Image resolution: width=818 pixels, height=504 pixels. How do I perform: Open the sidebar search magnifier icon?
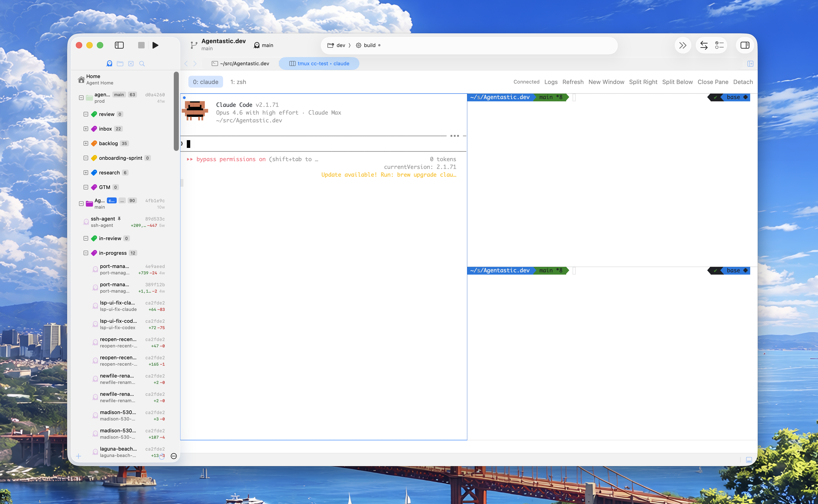142,64
